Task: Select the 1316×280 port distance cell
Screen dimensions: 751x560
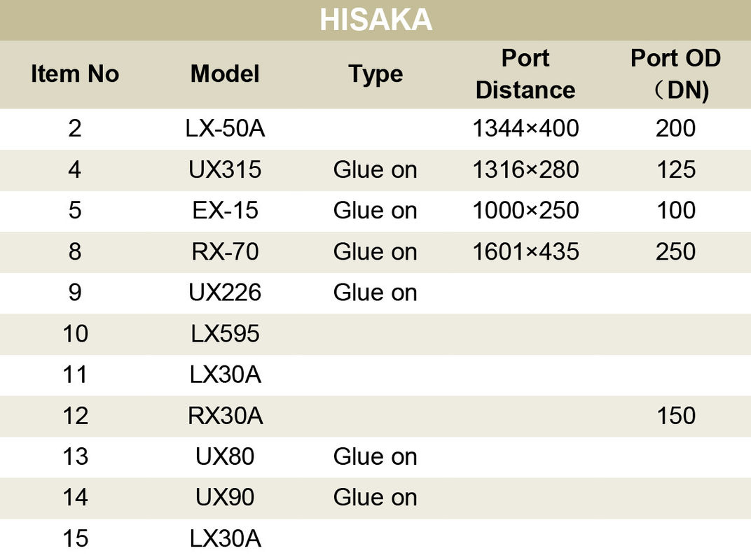Action: coord(525,170)
